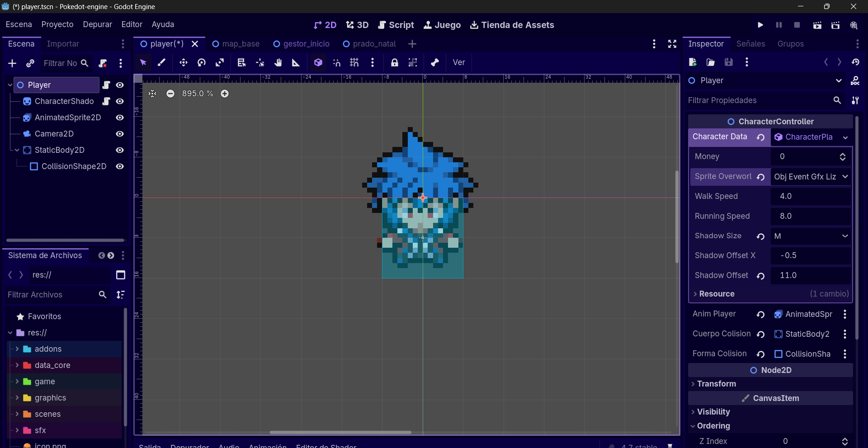The image size is (868, 448).
Task: Add a new child node
Action: 12,63
